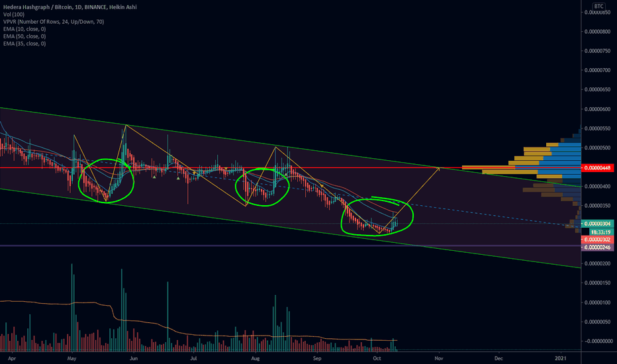This screenshot has height=364, width=617.
Task: Click the 0.00000650 price axis label
Action: 597,90
